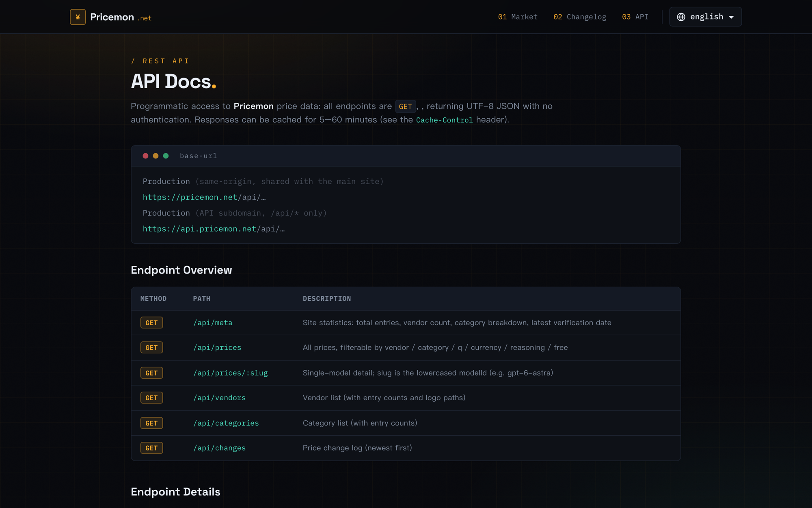This screenshot has width=812, height=508.
Task: Click the 'Category list' description text
Action: click(x=360, y=423)
